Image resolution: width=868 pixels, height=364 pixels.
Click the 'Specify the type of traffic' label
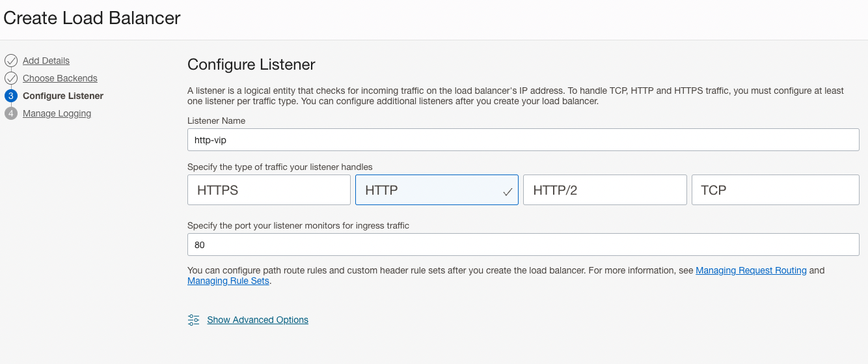point(280,167)
